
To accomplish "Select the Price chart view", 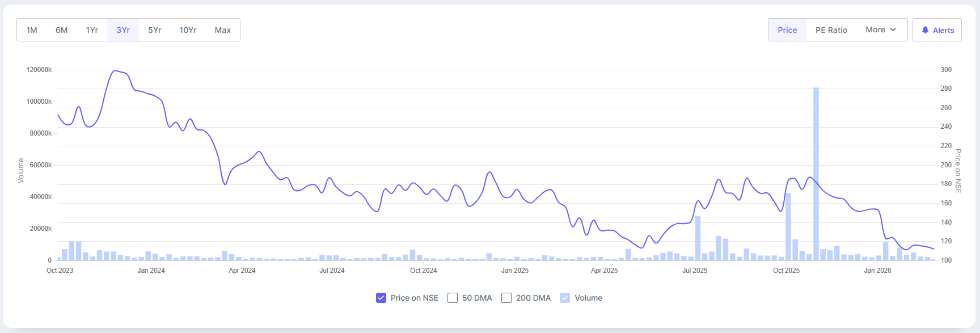I will tap(787, 30).
